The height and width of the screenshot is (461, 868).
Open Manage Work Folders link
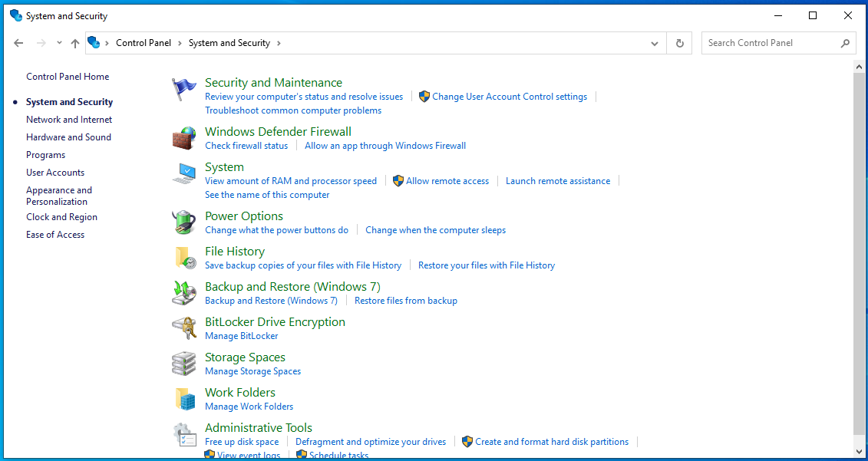(x=249, y=407)
